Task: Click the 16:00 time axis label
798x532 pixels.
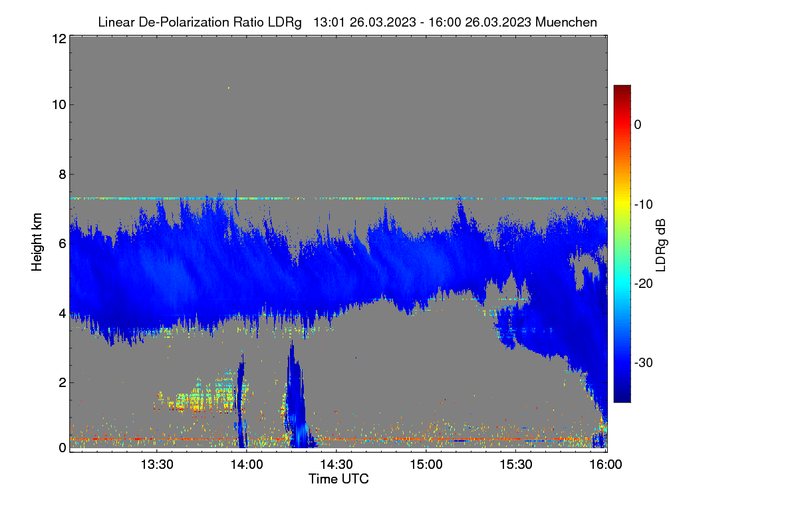Action: pyautogui.click(x=604, y=465)
